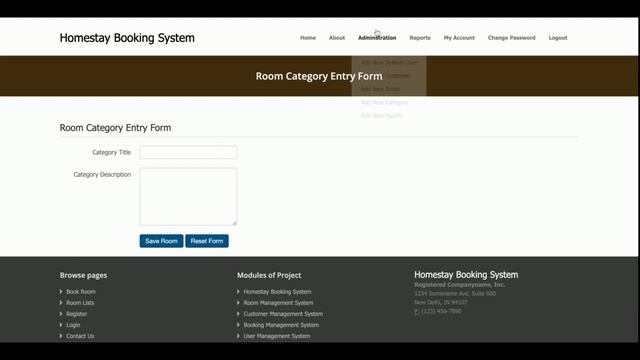Click the footer Homestay Booking System heading

[466, 275]
